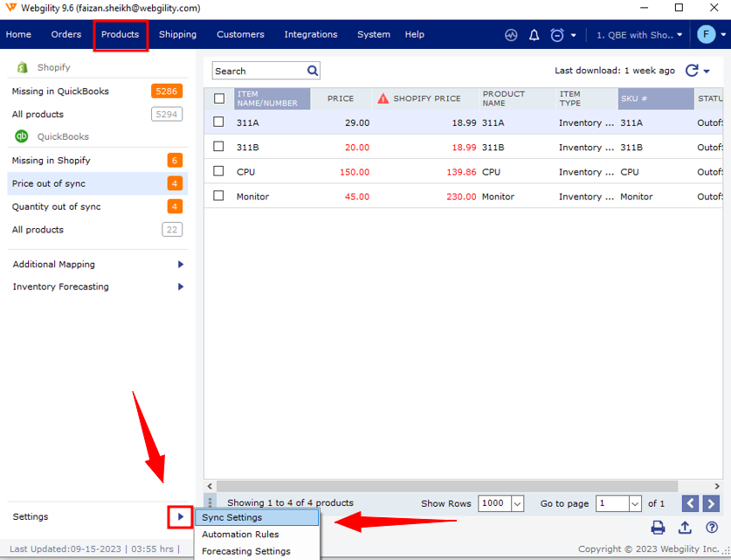This screenshot has height=560, width=731.
Task: Select Automation Rules from the popup menu
Action: (x=257, y=535)
